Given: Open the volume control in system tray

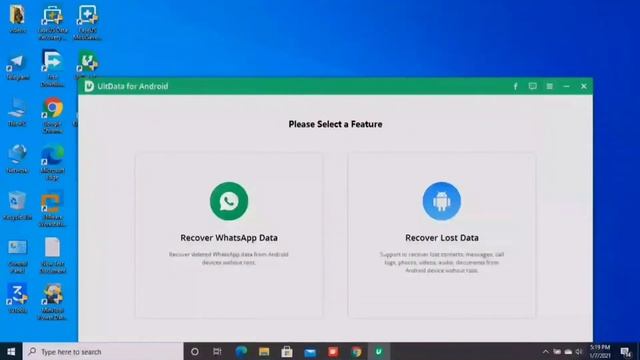Looking at the screenshot, I should coord(579,351).
